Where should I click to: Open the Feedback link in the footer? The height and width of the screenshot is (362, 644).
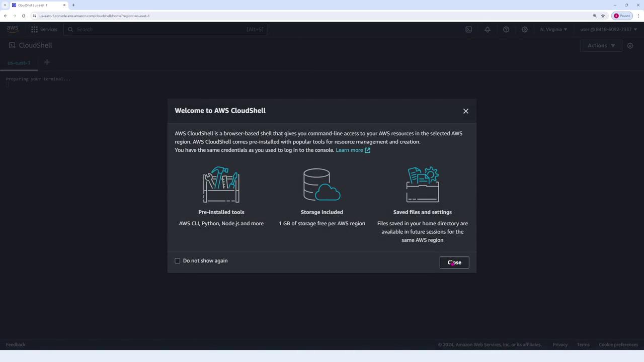16,345
